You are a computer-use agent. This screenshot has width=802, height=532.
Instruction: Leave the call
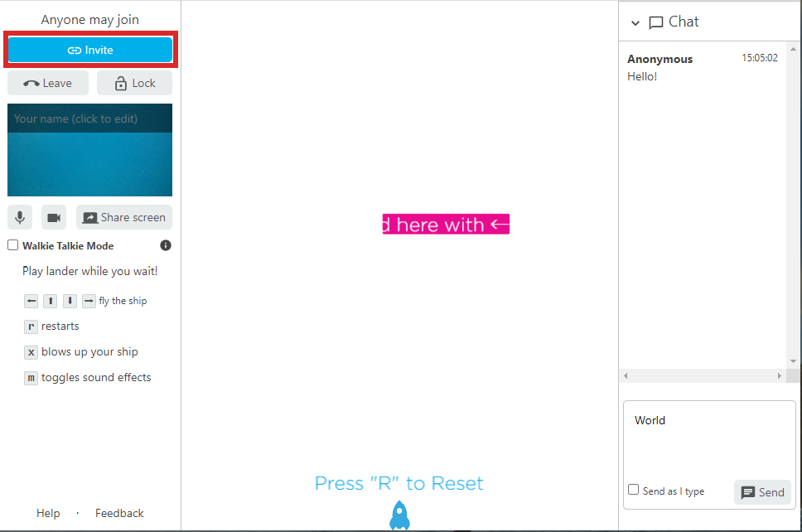(x=48, y=83)
